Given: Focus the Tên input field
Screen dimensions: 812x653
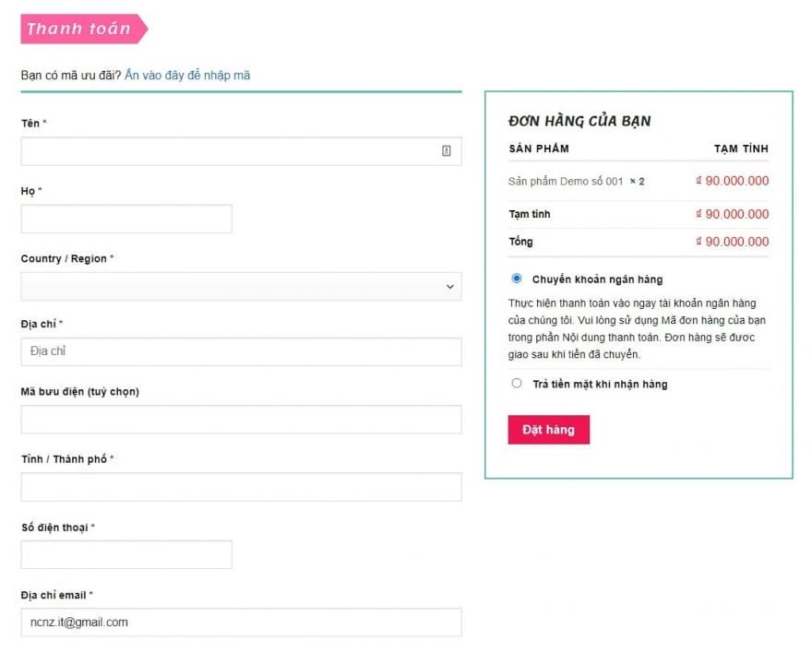Looking at the screenshot, I should tap(242, 151).
